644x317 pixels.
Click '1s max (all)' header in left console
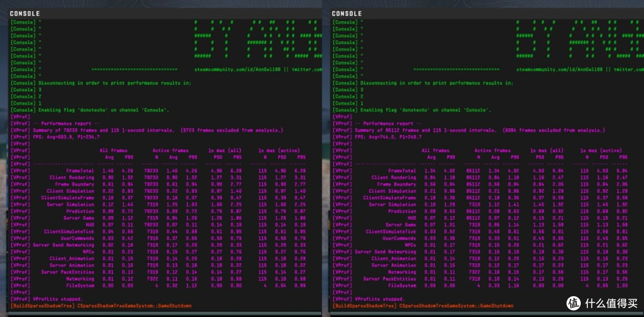[x=225, y=150]
